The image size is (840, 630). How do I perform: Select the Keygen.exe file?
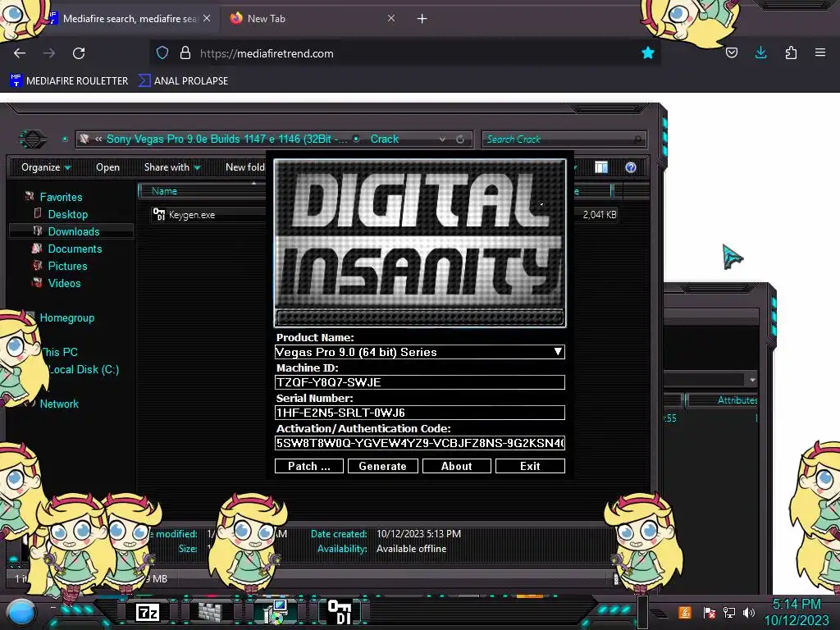192,215
